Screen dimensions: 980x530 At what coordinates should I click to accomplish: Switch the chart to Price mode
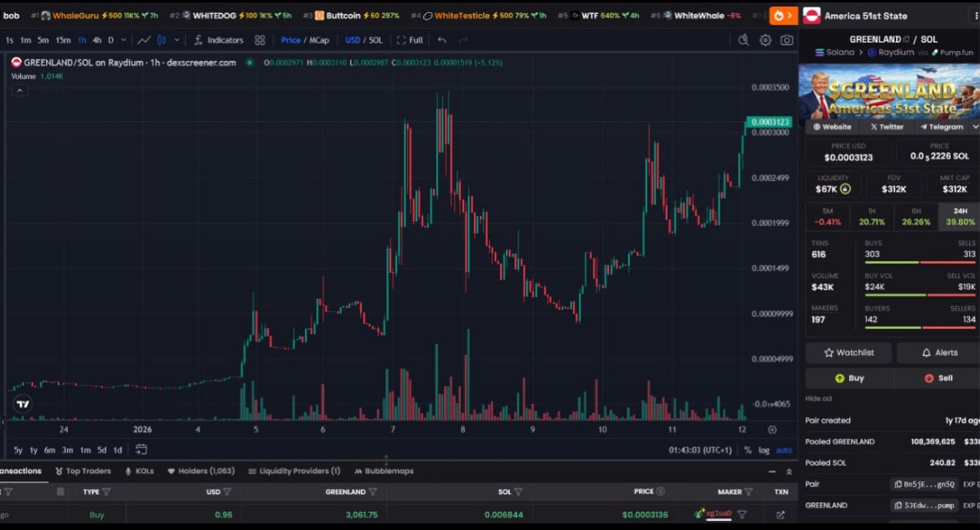point(291,40)
